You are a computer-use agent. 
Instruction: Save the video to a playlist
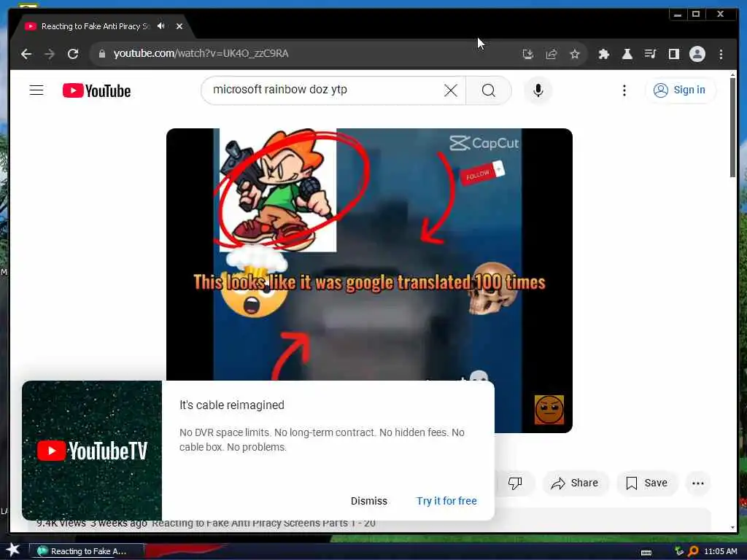pos(646,483)
